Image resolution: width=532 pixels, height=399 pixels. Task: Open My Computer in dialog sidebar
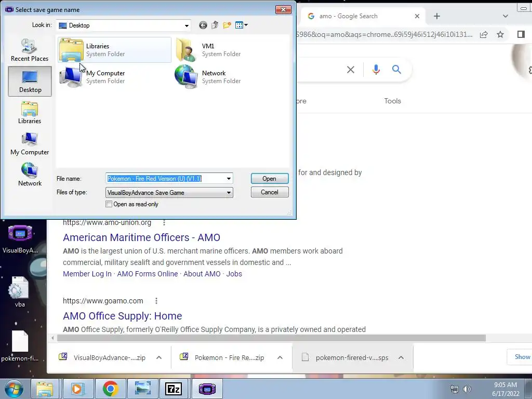(x=30, y=144)
